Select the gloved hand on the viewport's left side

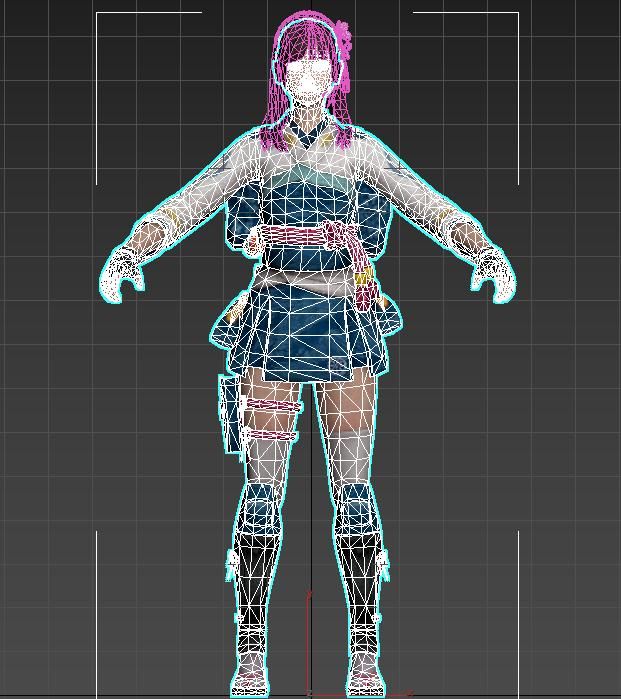[x=121, y=275]
